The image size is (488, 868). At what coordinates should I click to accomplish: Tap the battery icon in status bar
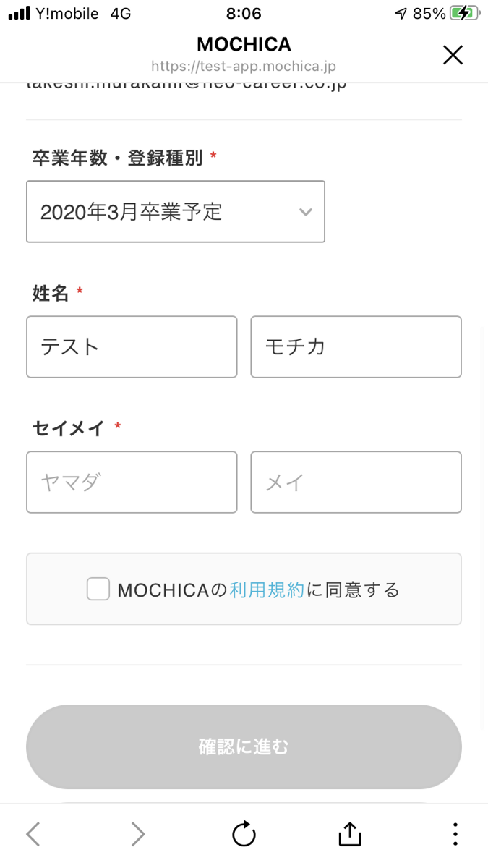(x=463, y=13)
